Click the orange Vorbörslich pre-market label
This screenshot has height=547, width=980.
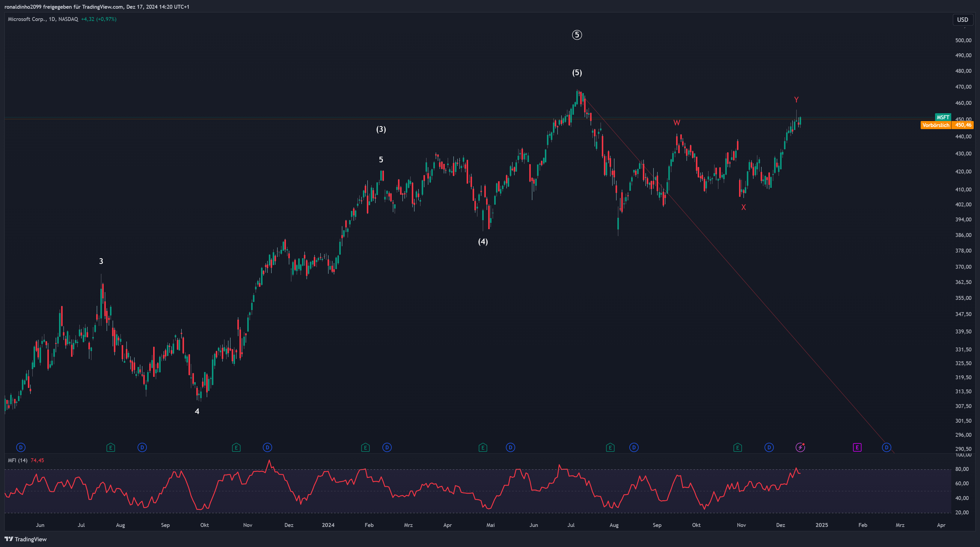[x=936, y=125]
